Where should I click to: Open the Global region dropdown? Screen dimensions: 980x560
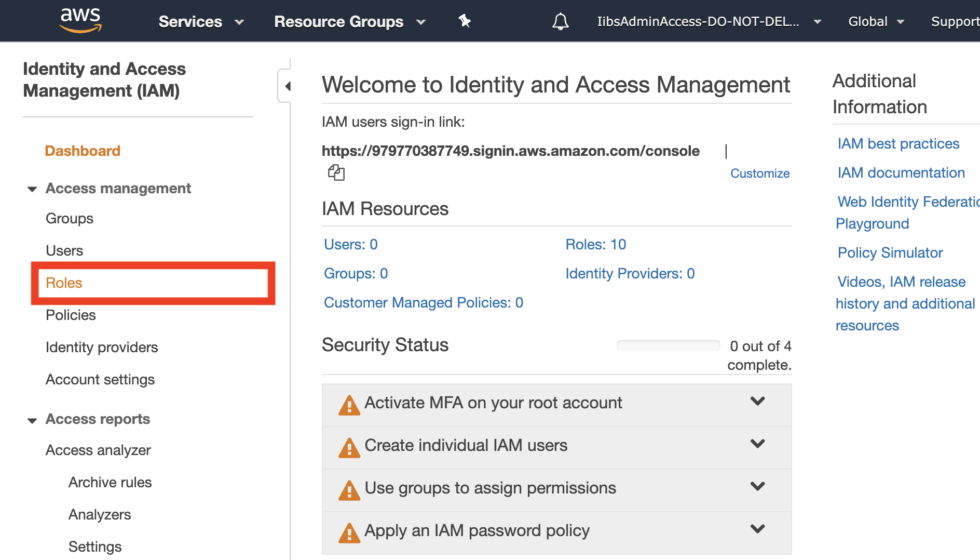coord(876,21)
